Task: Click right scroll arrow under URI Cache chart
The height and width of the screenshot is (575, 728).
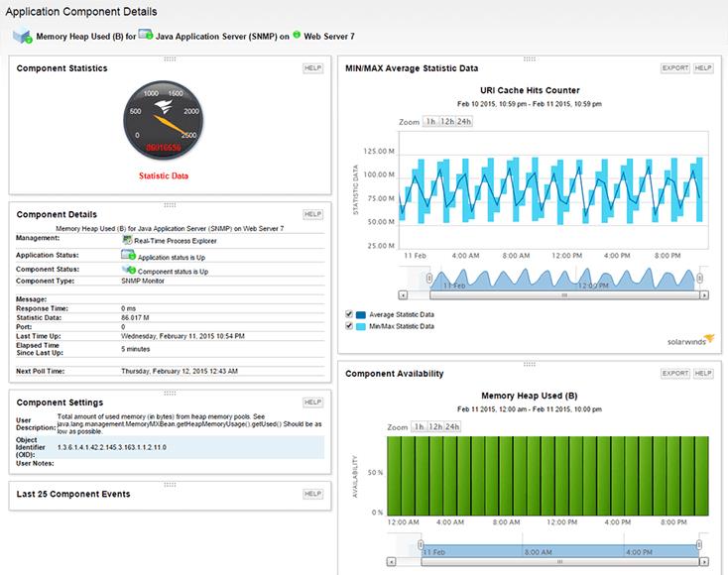Action: click(704, 295)
